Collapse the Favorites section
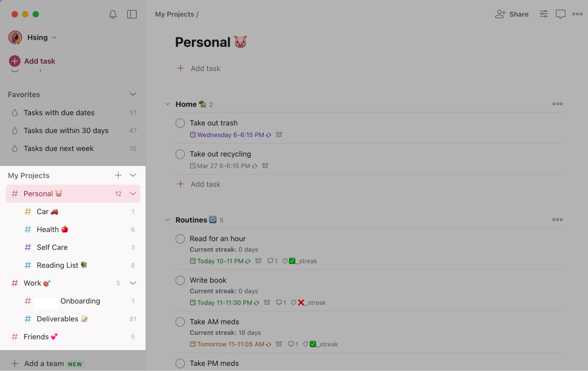Image resolution: width=588 pixels, height=371 pixels. click(133, 94)
